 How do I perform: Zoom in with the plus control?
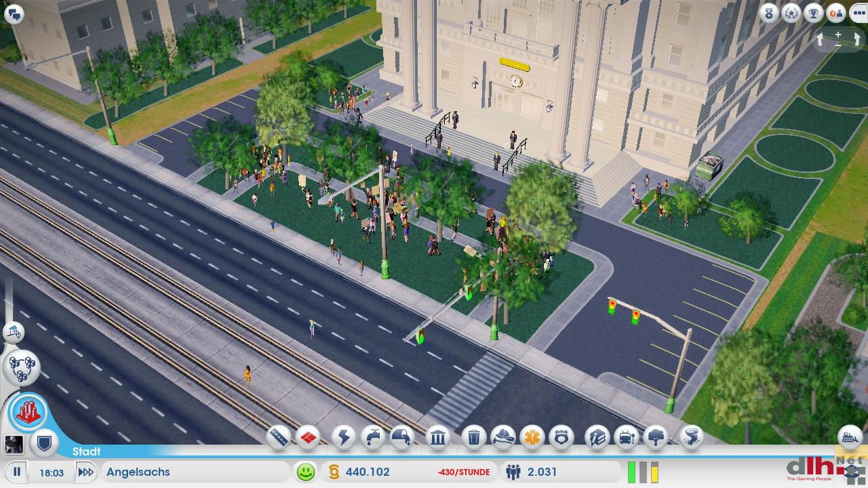pyautogui.click(x=838, y=35)
